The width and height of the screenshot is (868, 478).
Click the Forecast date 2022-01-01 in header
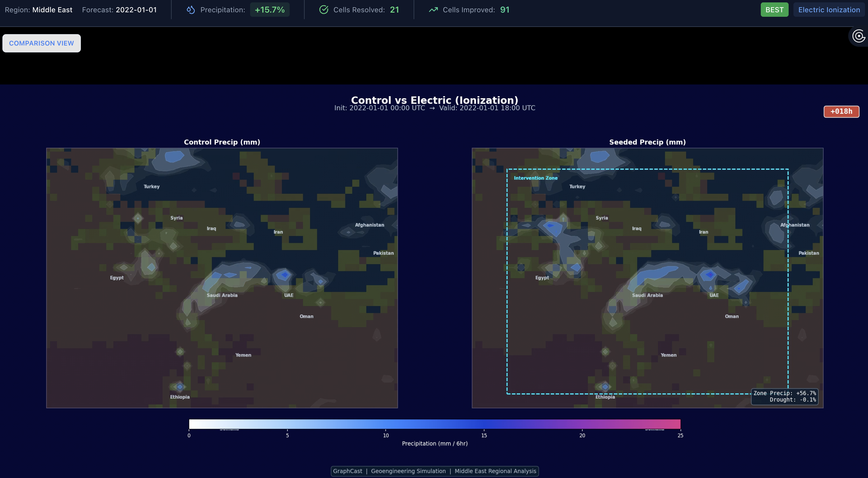(x=136, y=10)
